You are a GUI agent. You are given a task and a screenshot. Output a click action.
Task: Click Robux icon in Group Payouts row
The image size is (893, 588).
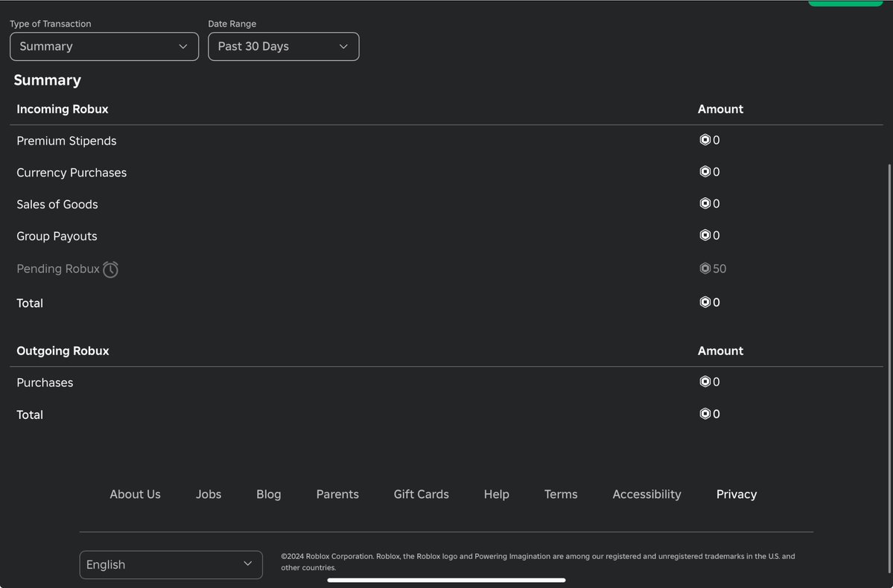705,236
